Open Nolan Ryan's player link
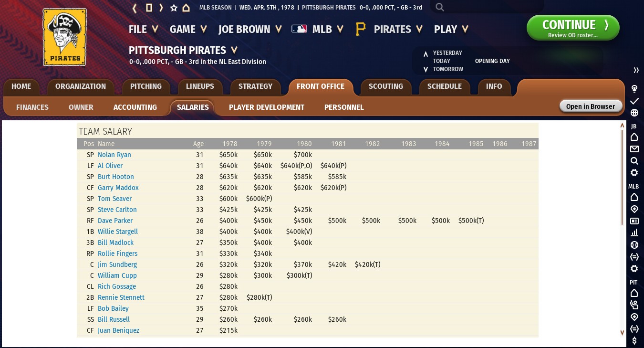Image resolution: width=644 pixels, height=348 pixels. point(114,155)
